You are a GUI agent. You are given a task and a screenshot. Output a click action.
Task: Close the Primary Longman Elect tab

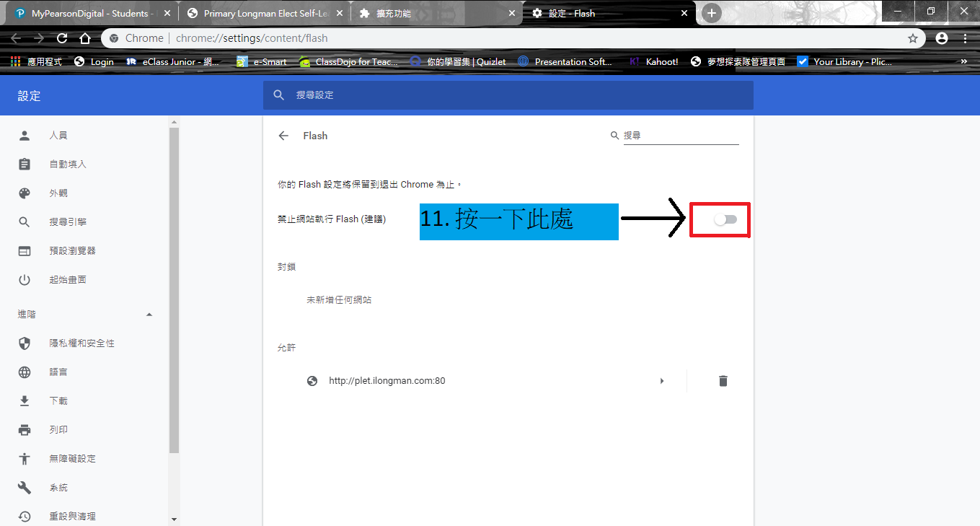338,13
